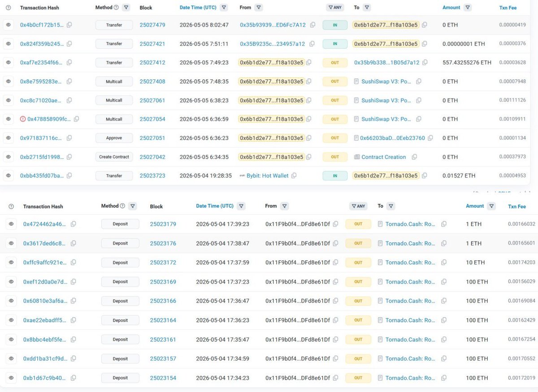Copy From address in block 25027421 row

click(312, 44)
